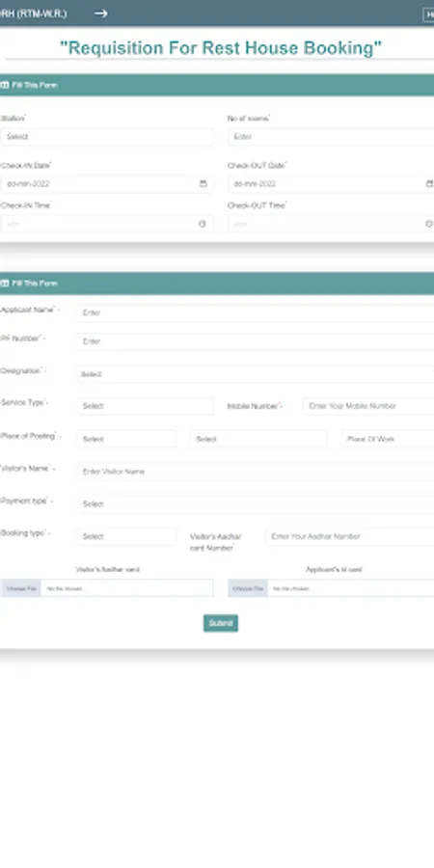Viewport: 434px width, 868px height.
Task: Open calendar icon for Check-OUT Date
Action: (x=429, y=184)
